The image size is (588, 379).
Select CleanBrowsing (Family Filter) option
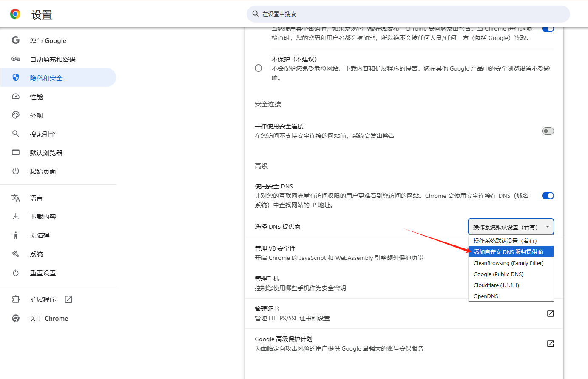pos(511,263)
